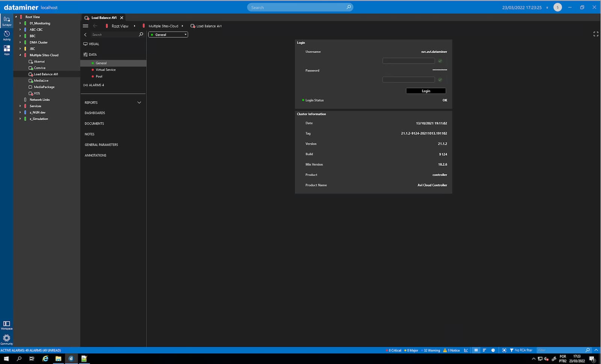Expand the ABC-CBC tree node
The image size is (601, 364).
click(20, 30)
